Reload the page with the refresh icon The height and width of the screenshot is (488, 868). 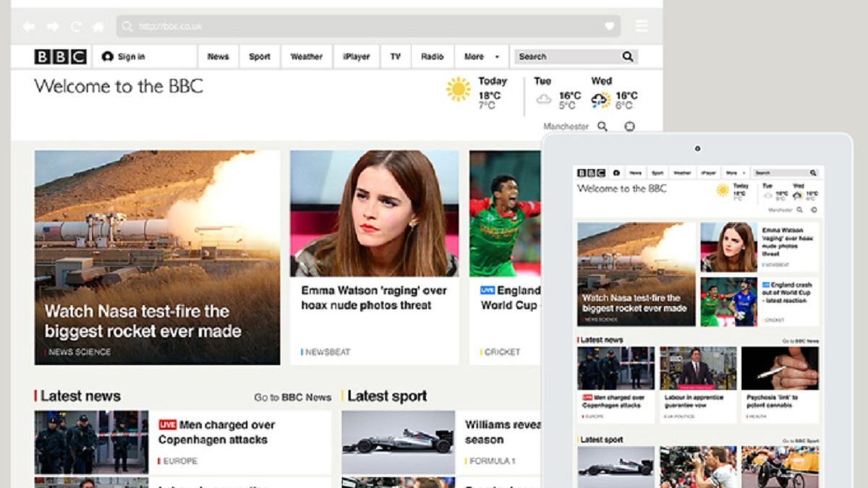(x=76, y=27)
